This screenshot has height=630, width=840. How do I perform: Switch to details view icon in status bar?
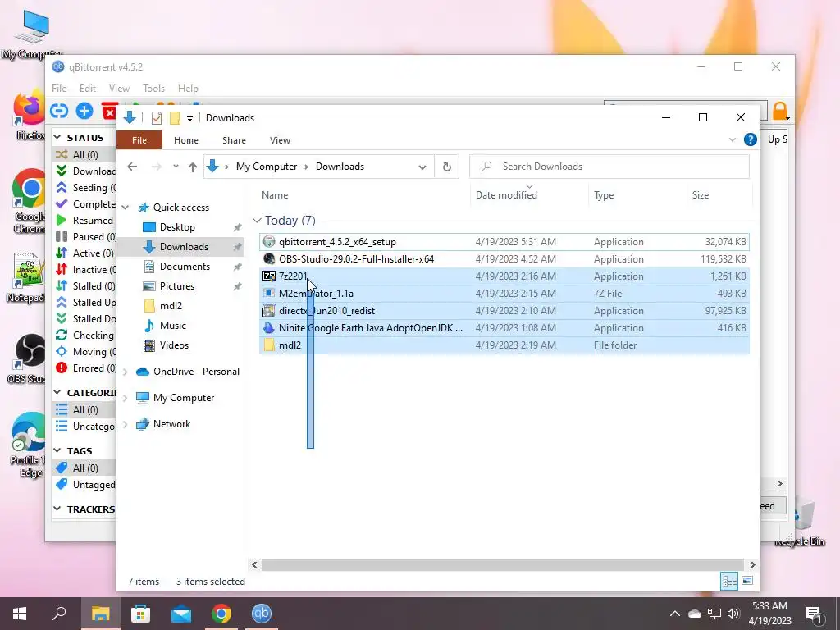tap(729, 581)
